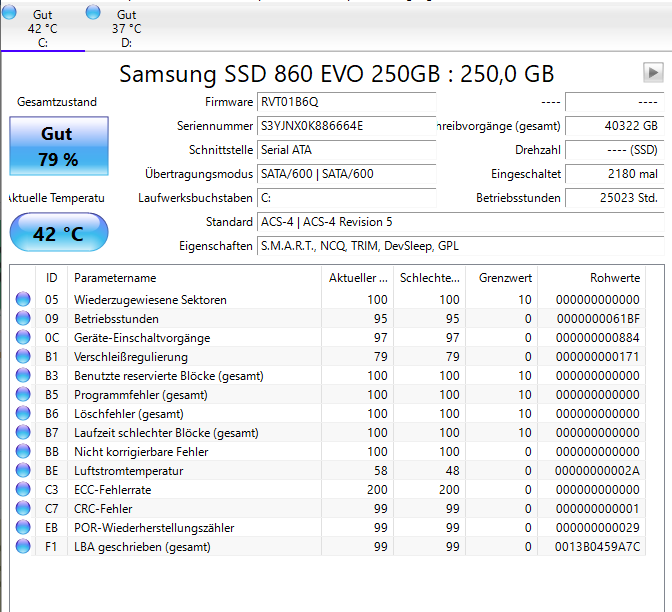This screenshot has width=672, height=612.
Task: Click the Grenzwert column header
Action: 501,278
